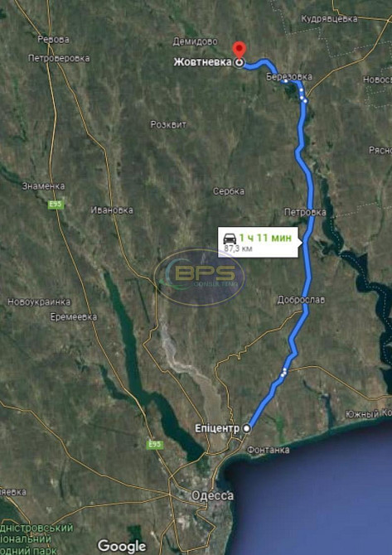Click the Сербка village label
392x555 pixels.
coord(229,191)
